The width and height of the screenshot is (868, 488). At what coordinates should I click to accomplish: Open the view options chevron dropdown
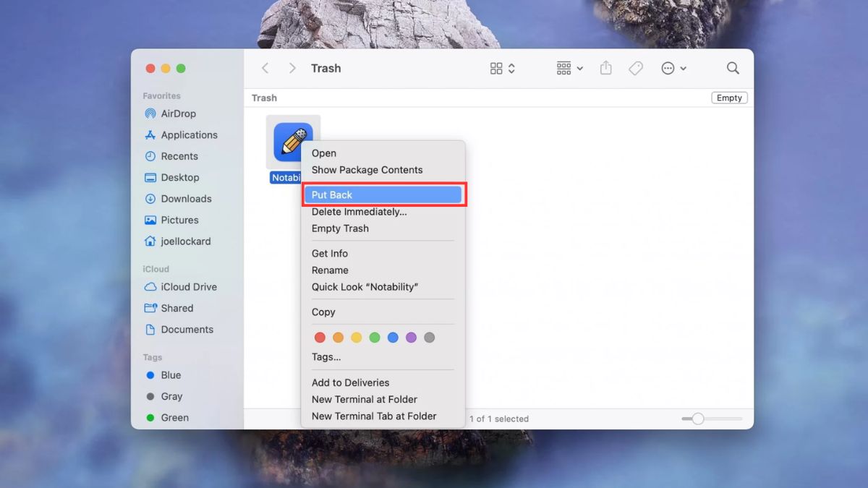click(x=511, y=68)
